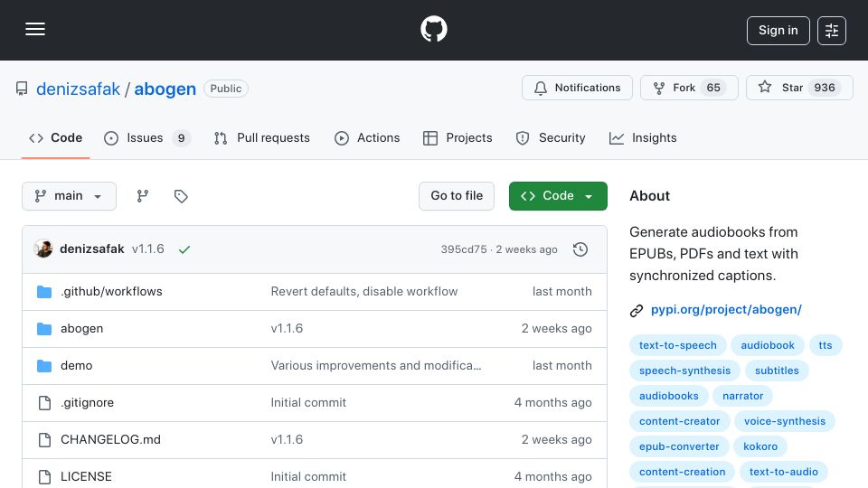Expand the green Code dropdown
Viewport: 868px width, 488px height.
pyautogui.click(x=558, y=196)
